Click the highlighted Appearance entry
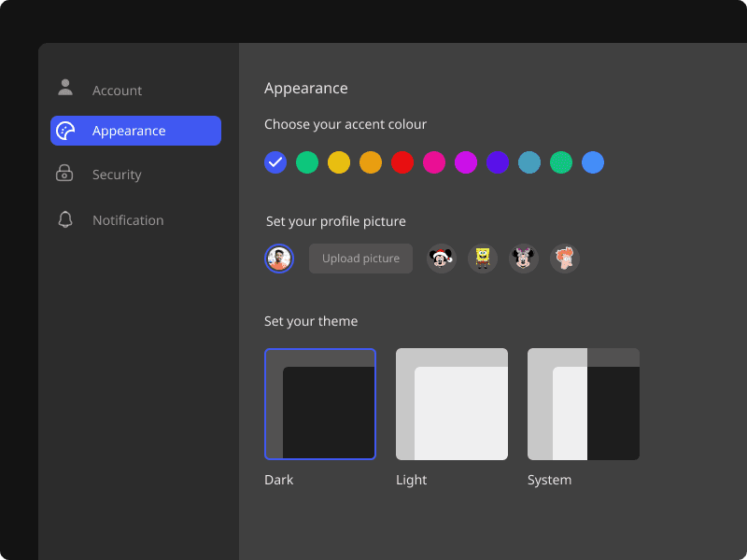Image resolution: width=747 pixels, height=560 pixels. (135, 131)
